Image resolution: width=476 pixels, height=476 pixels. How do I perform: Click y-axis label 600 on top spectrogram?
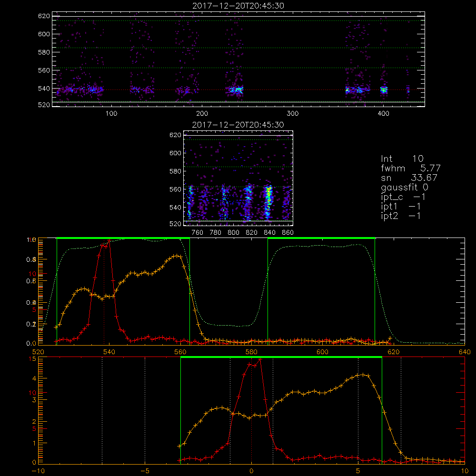[44, 34]
